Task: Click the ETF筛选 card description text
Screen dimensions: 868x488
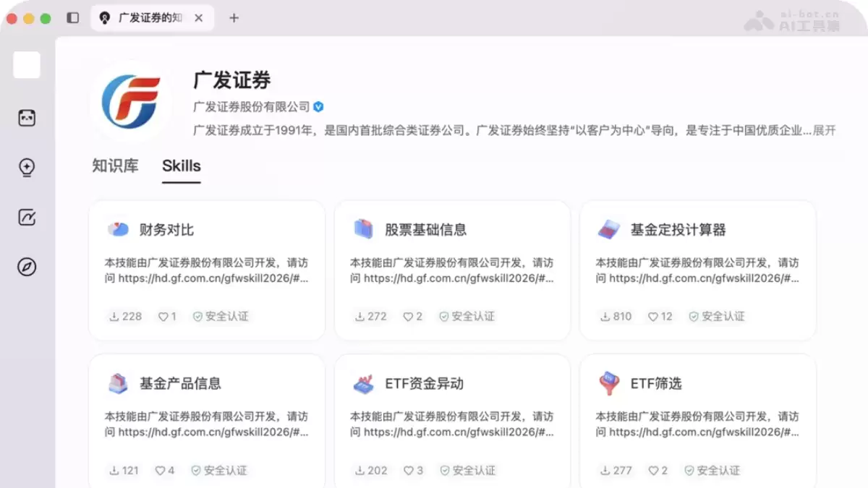Action: (x=697, y=424)
